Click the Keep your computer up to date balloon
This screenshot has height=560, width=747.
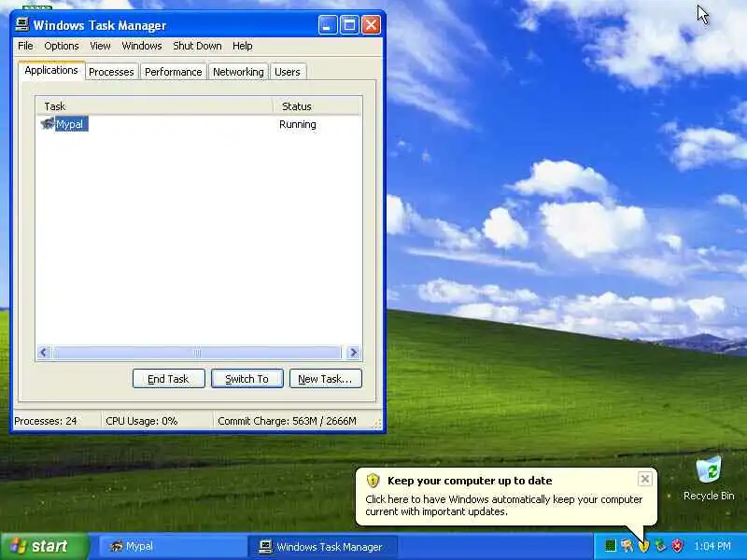[x=506, y=497]
